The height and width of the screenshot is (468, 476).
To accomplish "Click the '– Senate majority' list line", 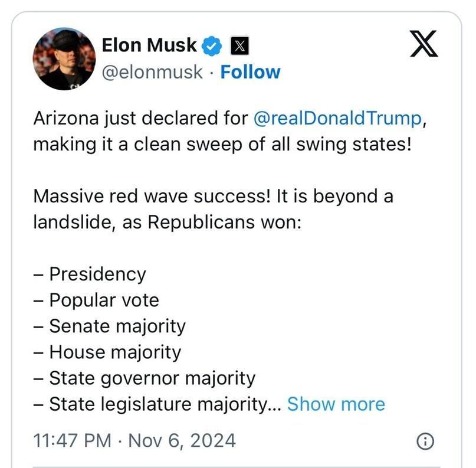I will point(109,326).
